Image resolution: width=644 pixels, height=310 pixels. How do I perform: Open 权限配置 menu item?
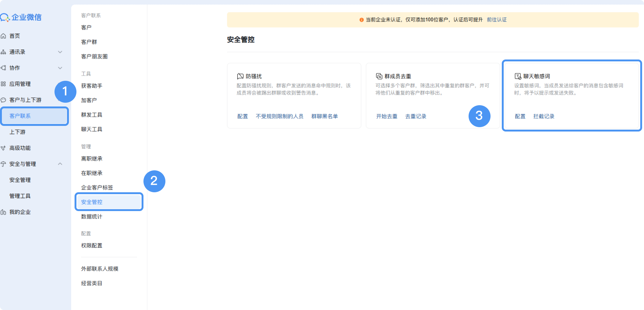coord(92,245)
